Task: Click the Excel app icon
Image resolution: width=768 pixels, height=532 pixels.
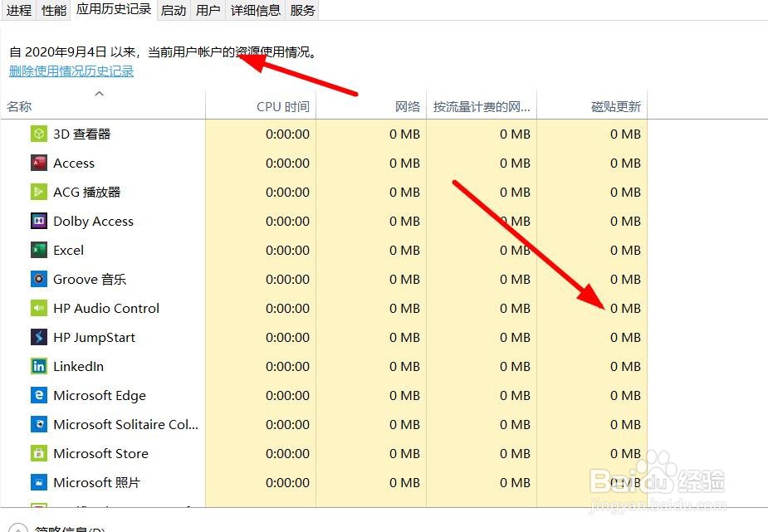Action: pyautogui.click(x=39, y=250)
